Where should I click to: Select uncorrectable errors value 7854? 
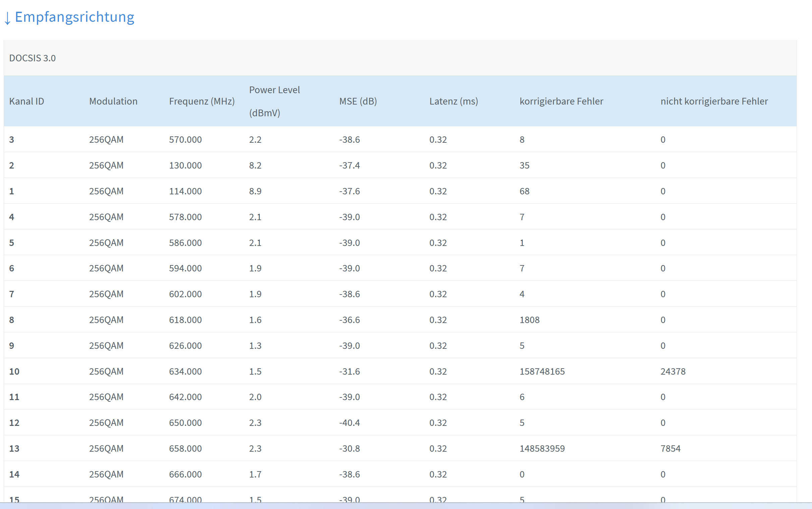670,449
